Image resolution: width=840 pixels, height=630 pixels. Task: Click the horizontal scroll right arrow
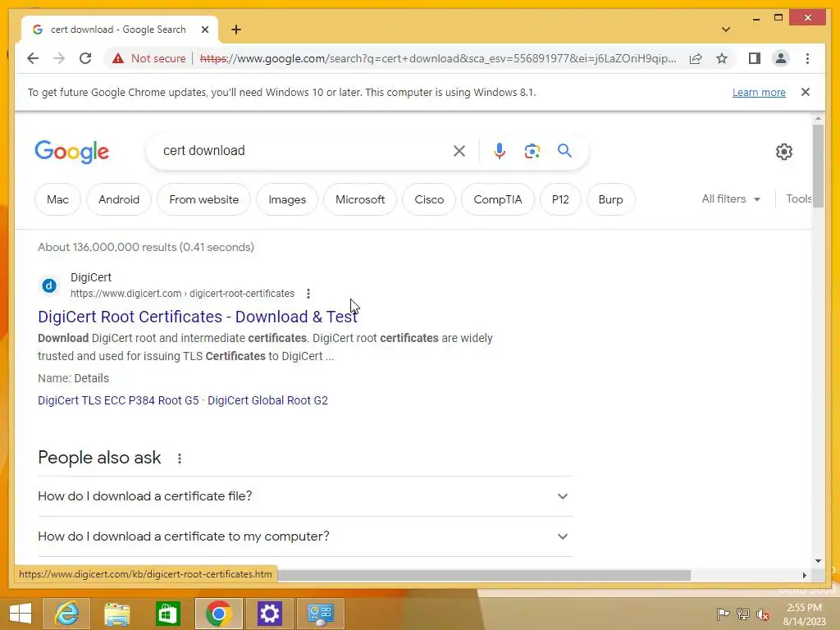(x=804, y=575)
